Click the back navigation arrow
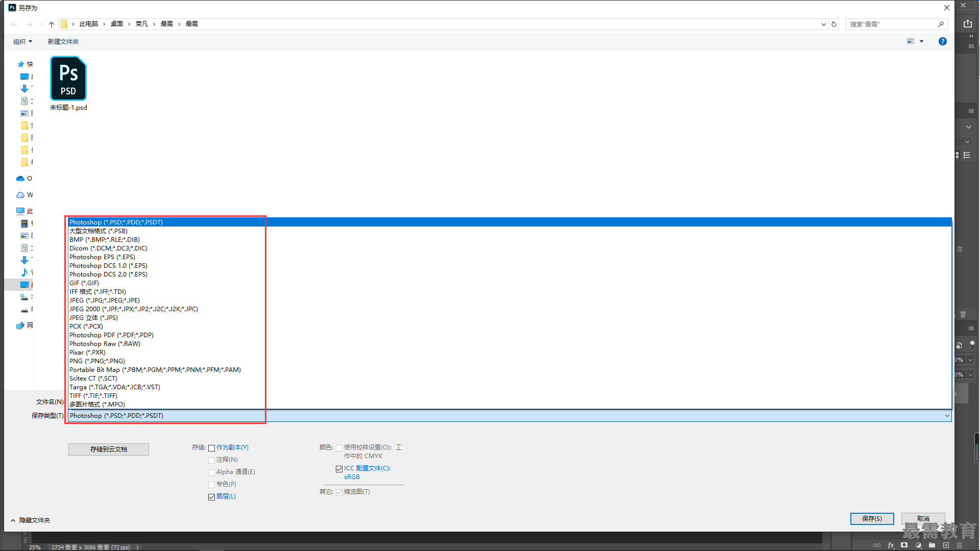980x551 pixels. (14, 24)
